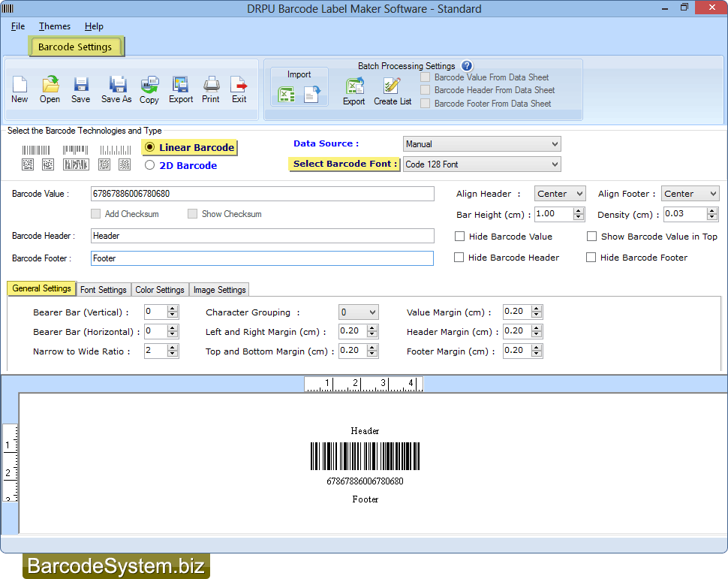728x579 pixels.
Task: Select first linear barcode sample icon
Action: pyautogui.click(x=36, y=150)
